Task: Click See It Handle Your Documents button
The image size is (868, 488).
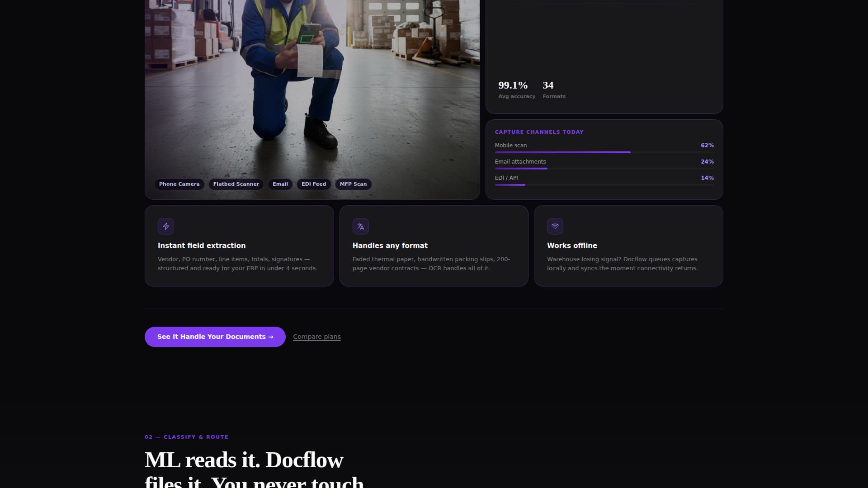Action: coord(215,337)
